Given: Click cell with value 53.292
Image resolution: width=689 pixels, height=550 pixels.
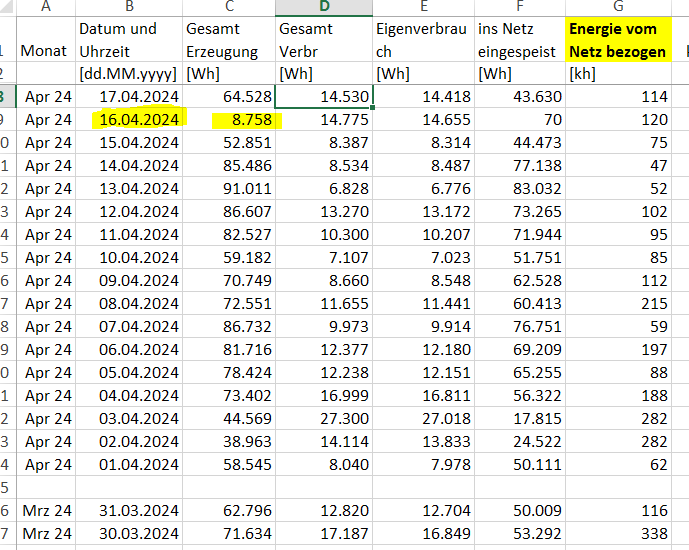Looking at the screenshot, I should [x=520, y=533].
